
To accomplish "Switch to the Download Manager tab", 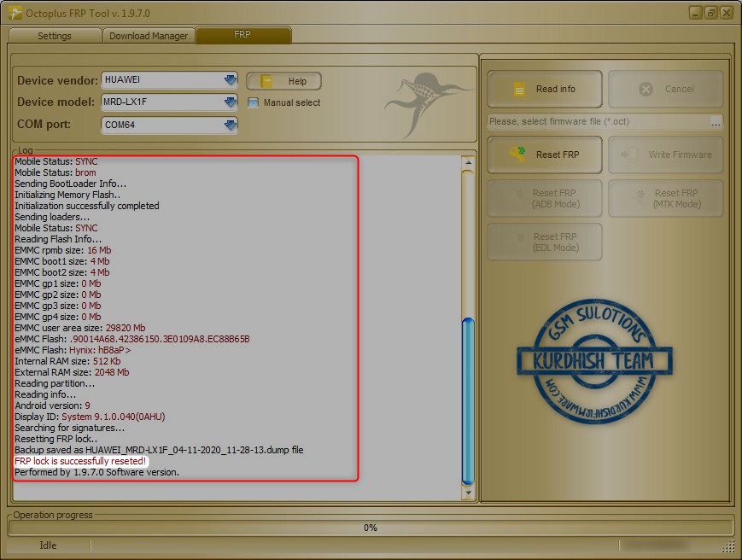I will [149, 36].
